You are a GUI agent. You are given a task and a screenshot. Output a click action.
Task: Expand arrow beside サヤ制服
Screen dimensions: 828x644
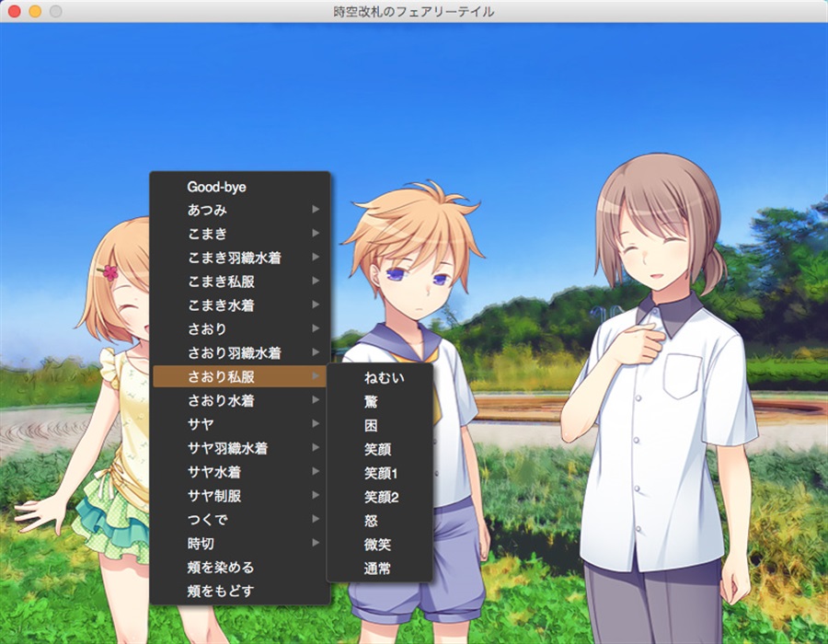pos(316,495)
